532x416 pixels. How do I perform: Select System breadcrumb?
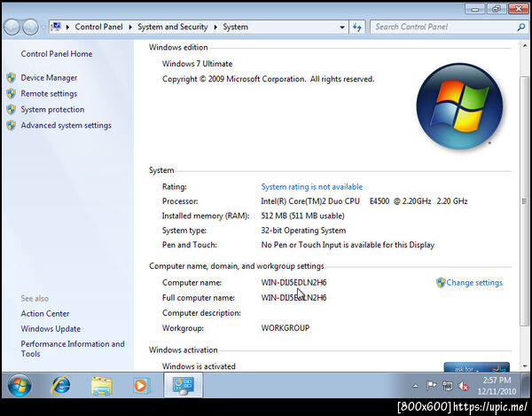point(236,27)
